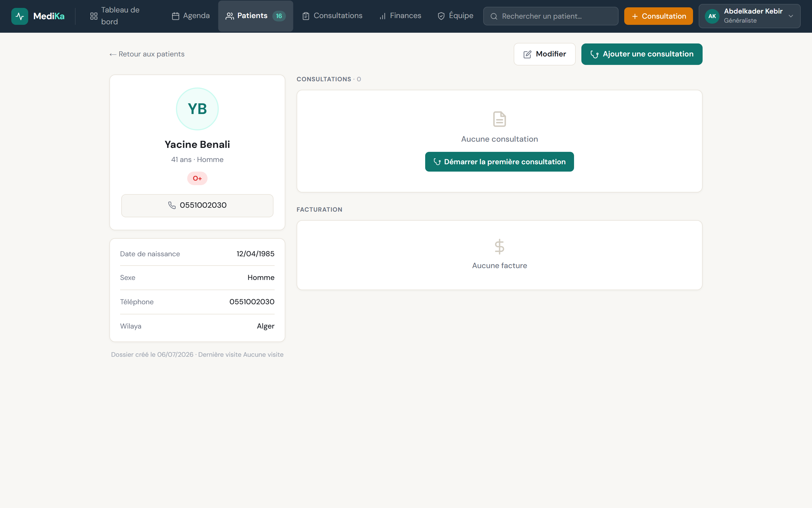This screenshot has width=812, height=508.
Task: Expand the Abdelkader Kebir account dropdown
Action: click(750, 16)
